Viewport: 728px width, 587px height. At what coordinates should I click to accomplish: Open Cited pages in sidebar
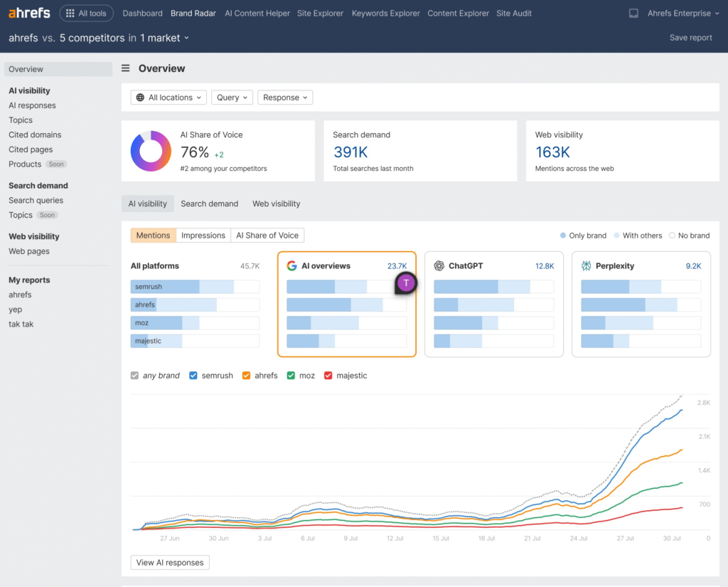tap(31, 149)
